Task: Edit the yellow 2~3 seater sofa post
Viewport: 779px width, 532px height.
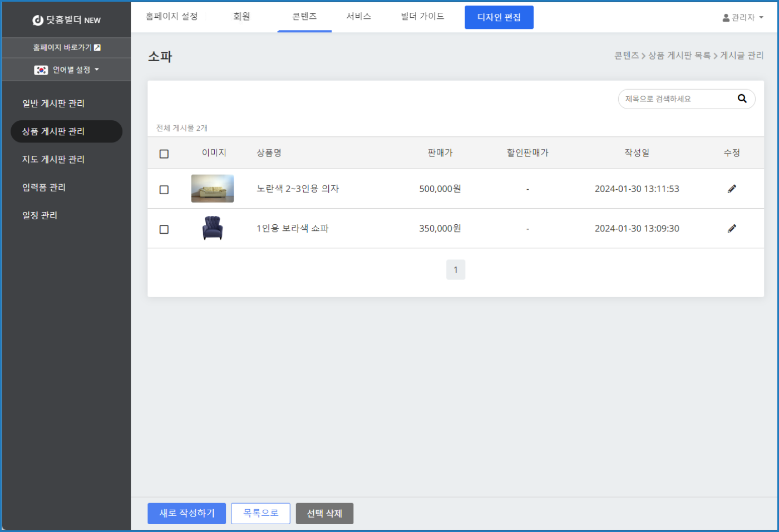Action: (x=732, y=189)
